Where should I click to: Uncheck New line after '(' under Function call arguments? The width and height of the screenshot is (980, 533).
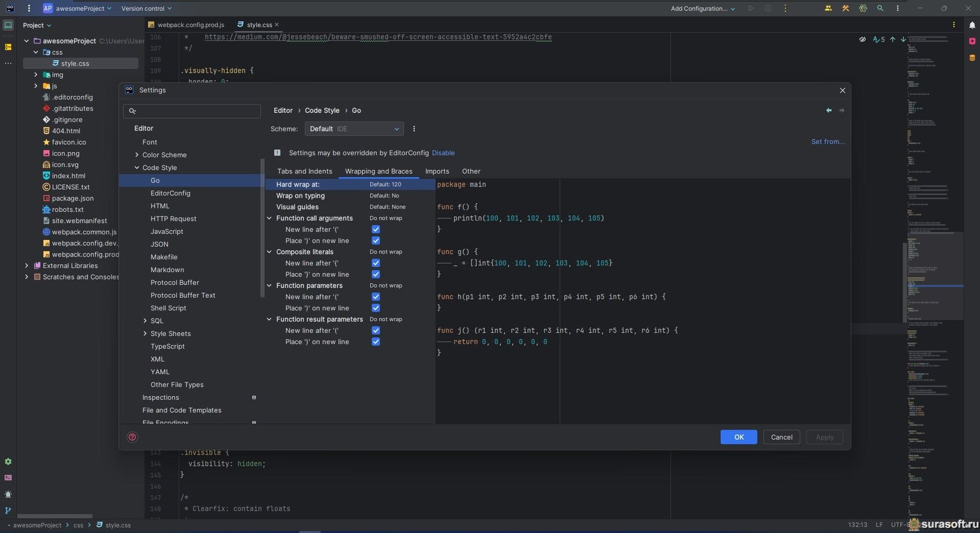point(375,229)
